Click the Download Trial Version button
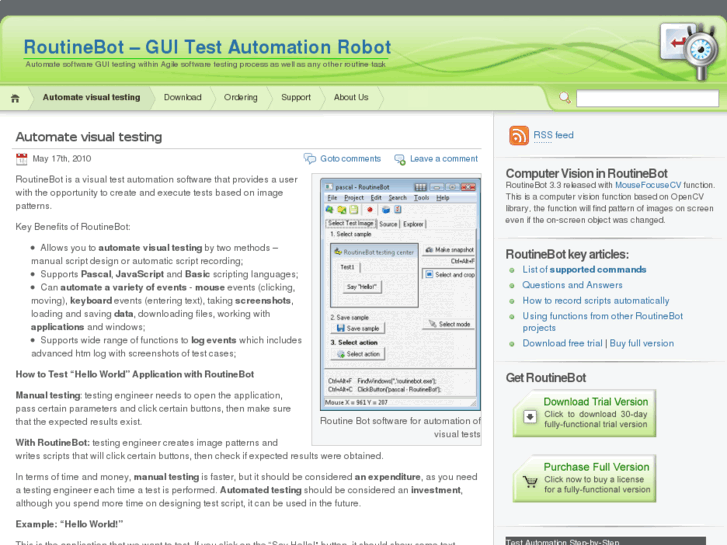Image resolution: width=727 pixels, height=545 pixels. pos(584,413)
